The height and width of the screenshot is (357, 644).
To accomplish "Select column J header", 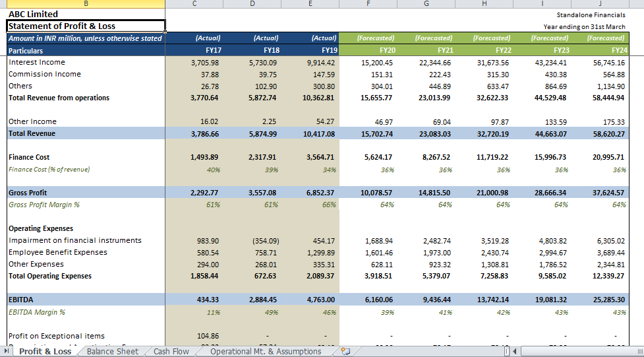I will [x=600, y=4].
